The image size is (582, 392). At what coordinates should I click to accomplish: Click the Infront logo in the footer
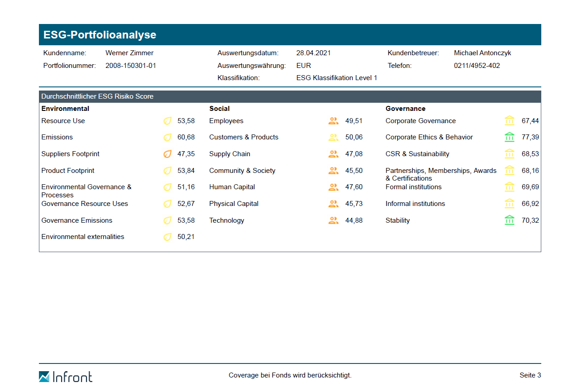(66, 376)
